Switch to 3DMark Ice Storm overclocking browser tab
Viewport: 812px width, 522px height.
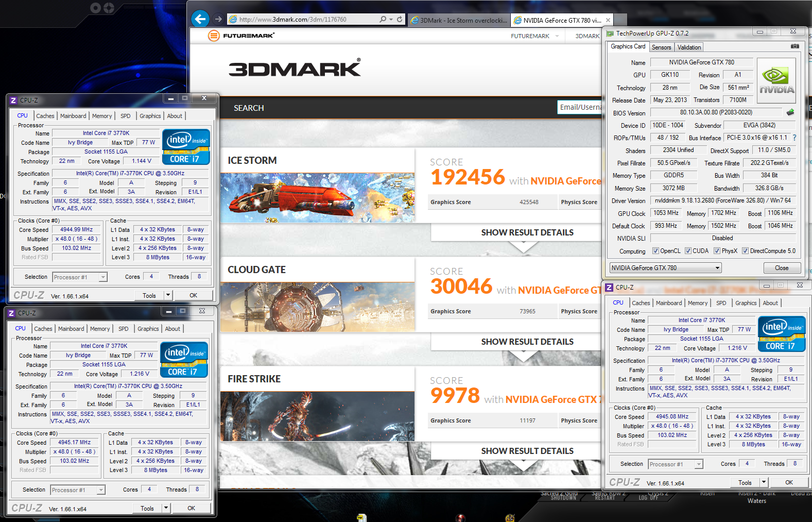459,20
